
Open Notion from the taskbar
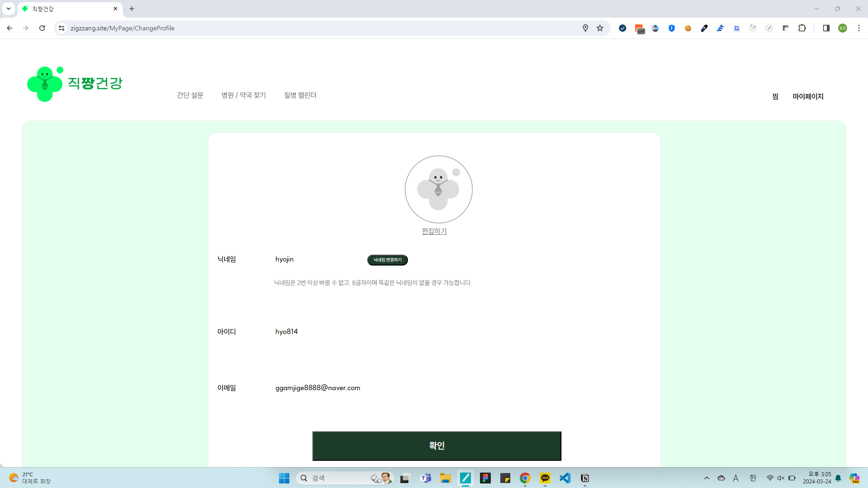(x=585, y=478)
